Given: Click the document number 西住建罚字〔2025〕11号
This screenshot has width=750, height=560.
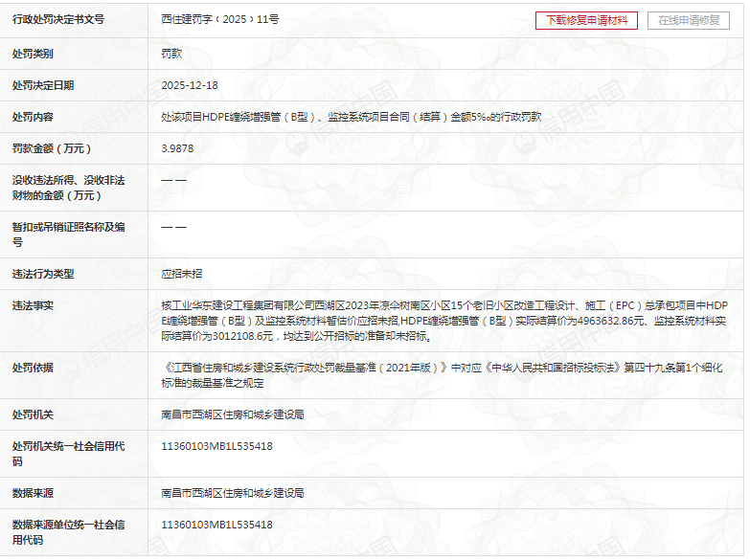Looking at the screenshot, I should point(220,19).
